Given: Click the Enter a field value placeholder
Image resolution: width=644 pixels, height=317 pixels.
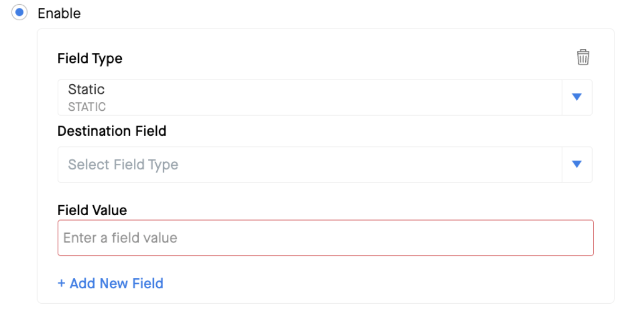Looking at the screenshot, I should tap(120, 238).
